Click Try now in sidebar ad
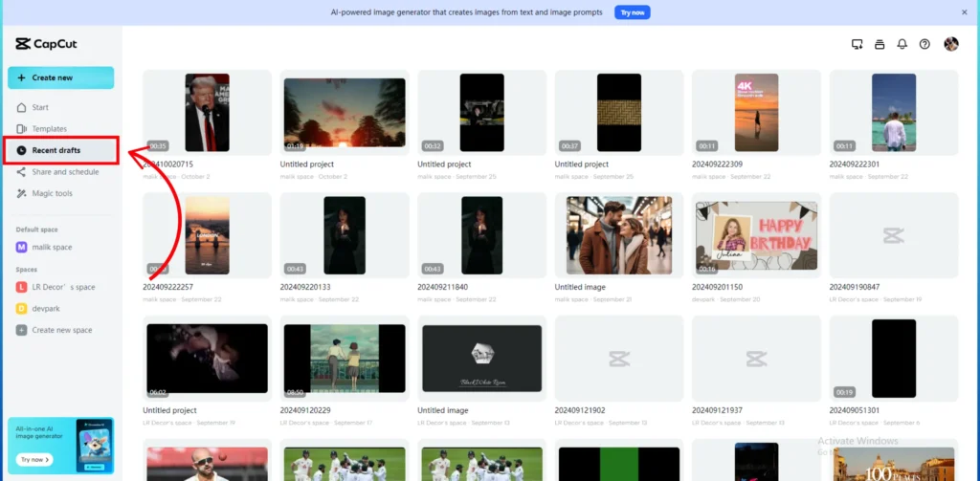Viewport: 980px width, 481px height. (34, 459)
